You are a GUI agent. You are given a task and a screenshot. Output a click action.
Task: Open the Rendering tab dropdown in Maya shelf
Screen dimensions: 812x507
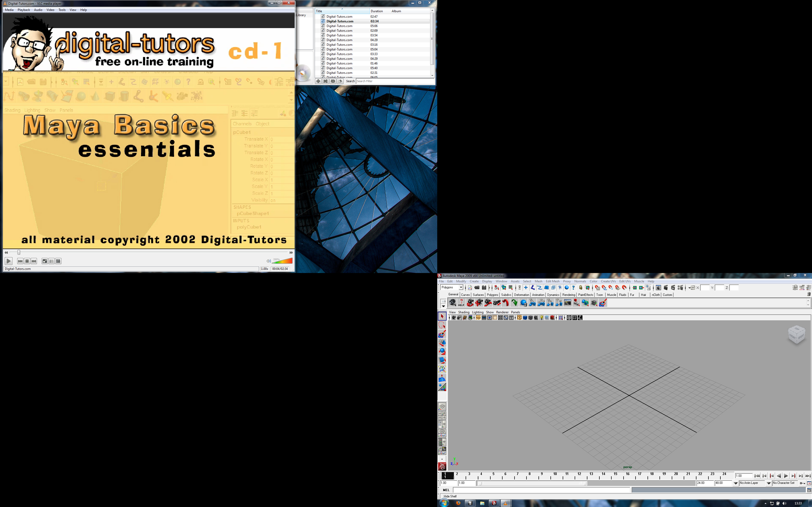568,294
